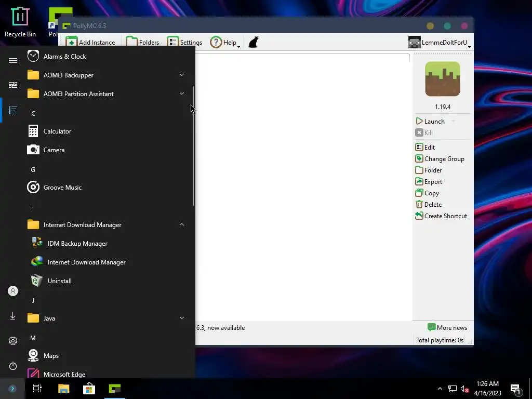Image resolution: width=532 pixels, height=399 pixels.
Task: Open Groove Music
Action: (x=107, y=187)
